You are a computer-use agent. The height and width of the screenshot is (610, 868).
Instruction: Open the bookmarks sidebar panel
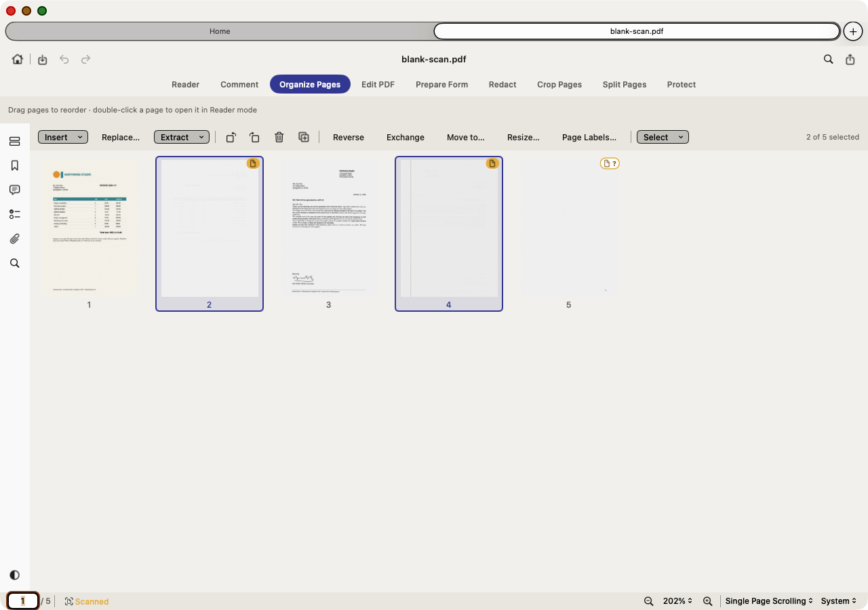click(15, 165)
